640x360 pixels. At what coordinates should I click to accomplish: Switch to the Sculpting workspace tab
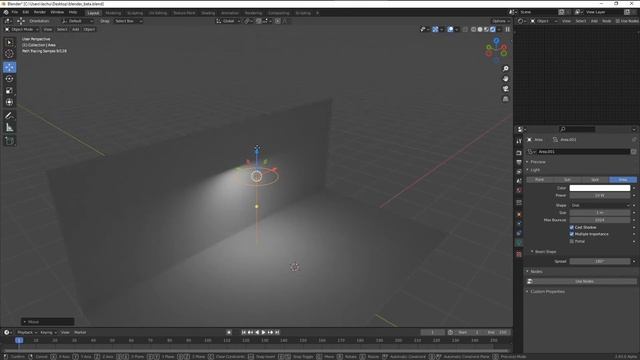coord(135,13)
